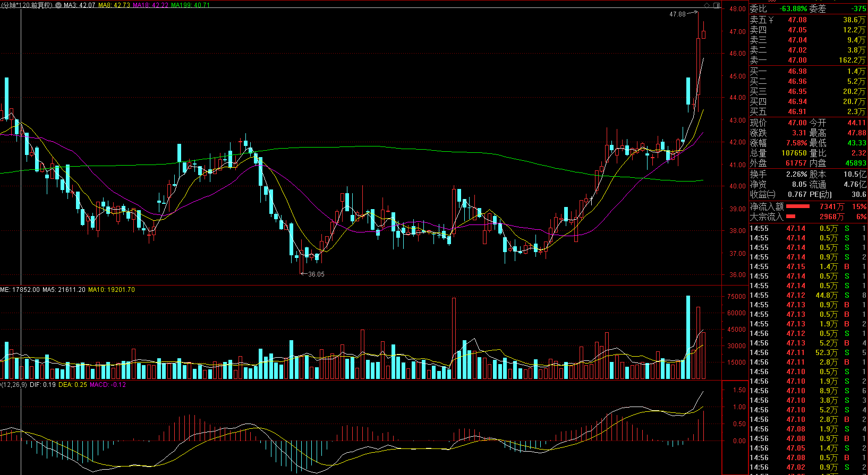Click the 大宗流入 amount 2968万

point(831,217)
